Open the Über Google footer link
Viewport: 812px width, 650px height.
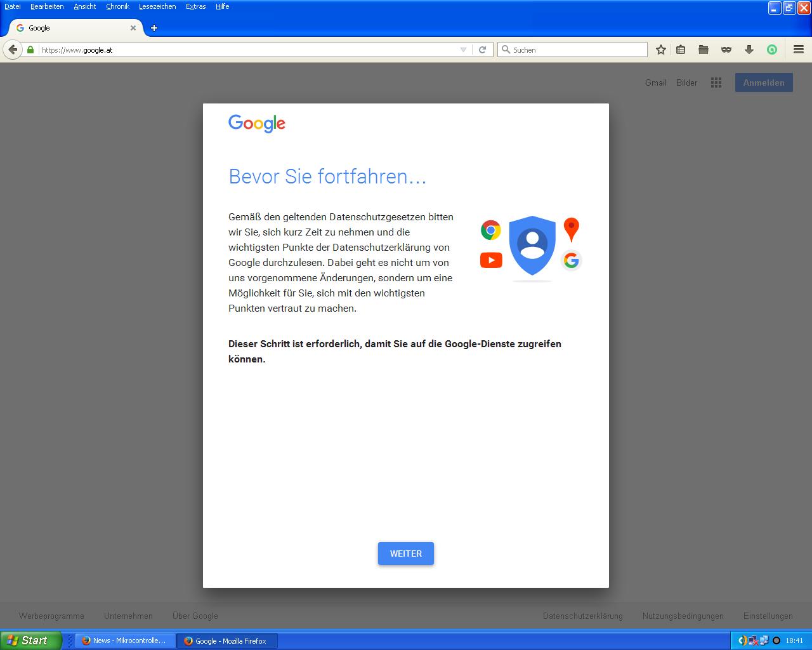pyautogui.click(x=195, y=616)
